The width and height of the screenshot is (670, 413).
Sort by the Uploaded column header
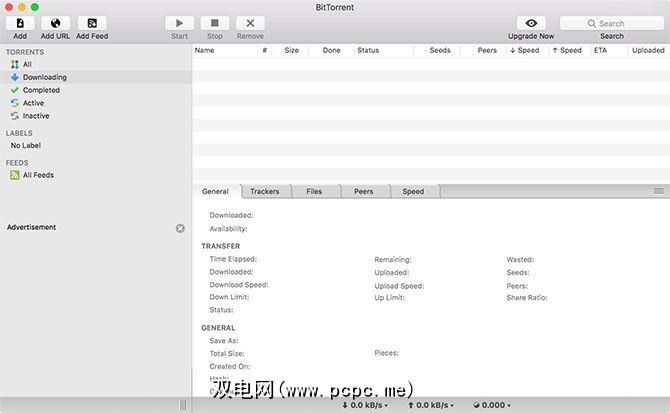648,50
